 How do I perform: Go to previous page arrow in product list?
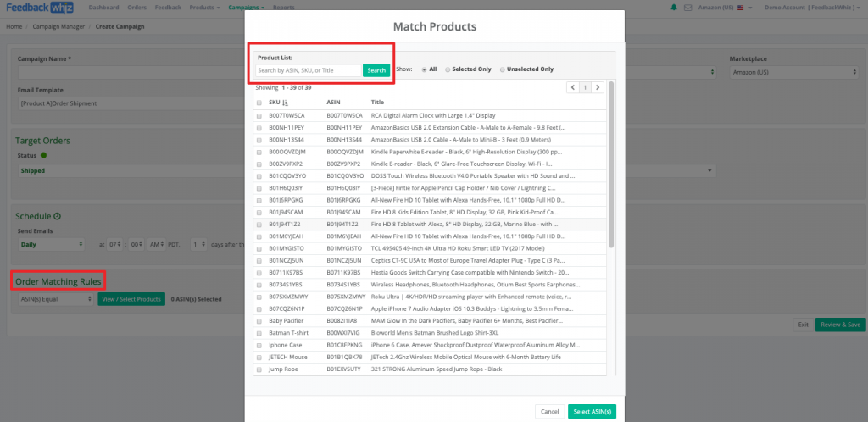click(572, 87)
